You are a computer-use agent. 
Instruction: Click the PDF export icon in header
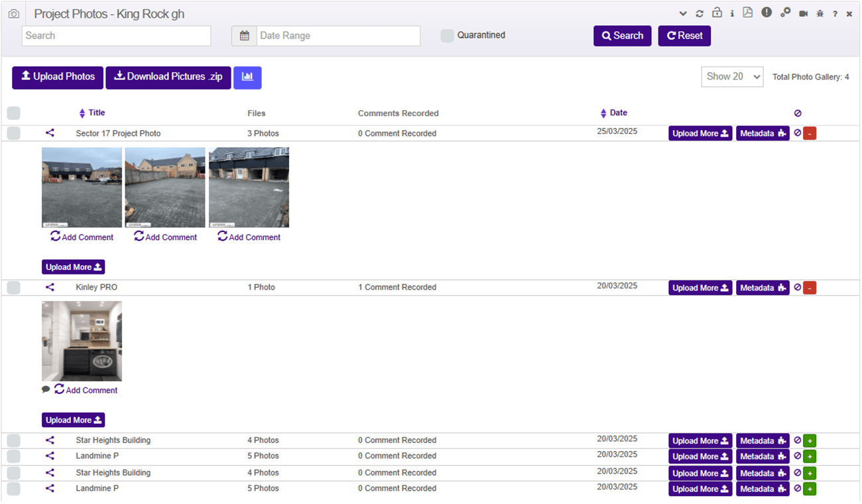[x=747, y=13]
